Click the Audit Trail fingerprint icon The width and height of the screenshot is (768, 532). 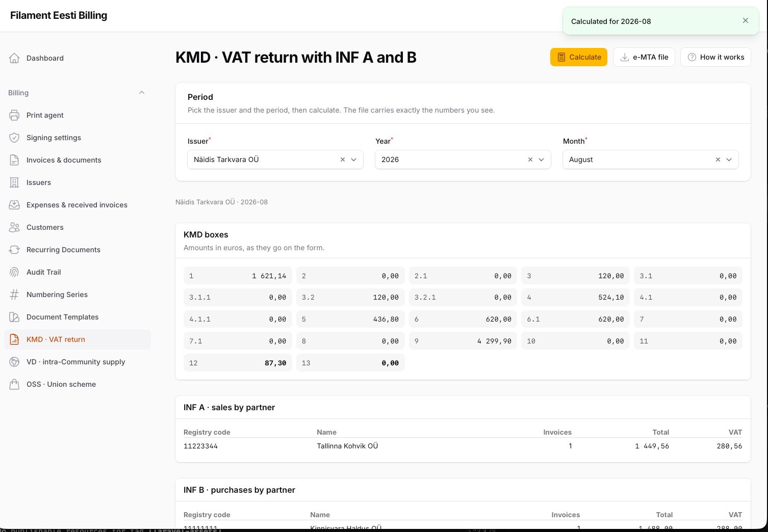click(x=14, y=272)
